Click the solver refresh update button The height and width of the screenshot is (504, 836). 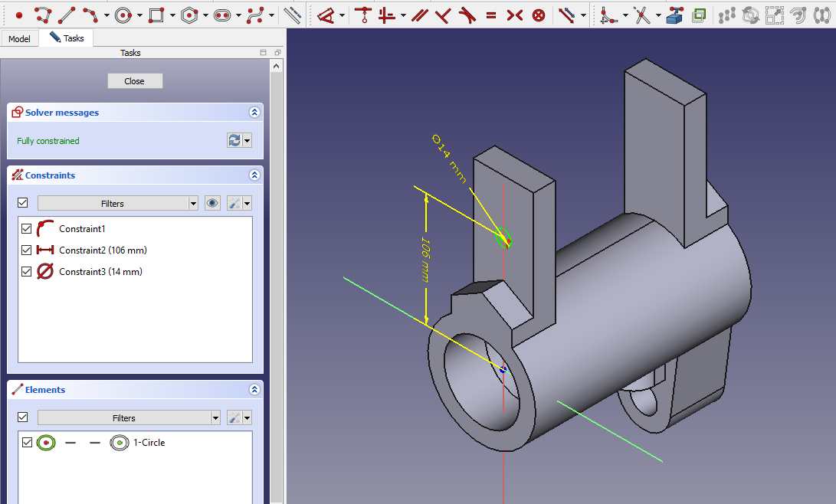click(x=234, y=140)
